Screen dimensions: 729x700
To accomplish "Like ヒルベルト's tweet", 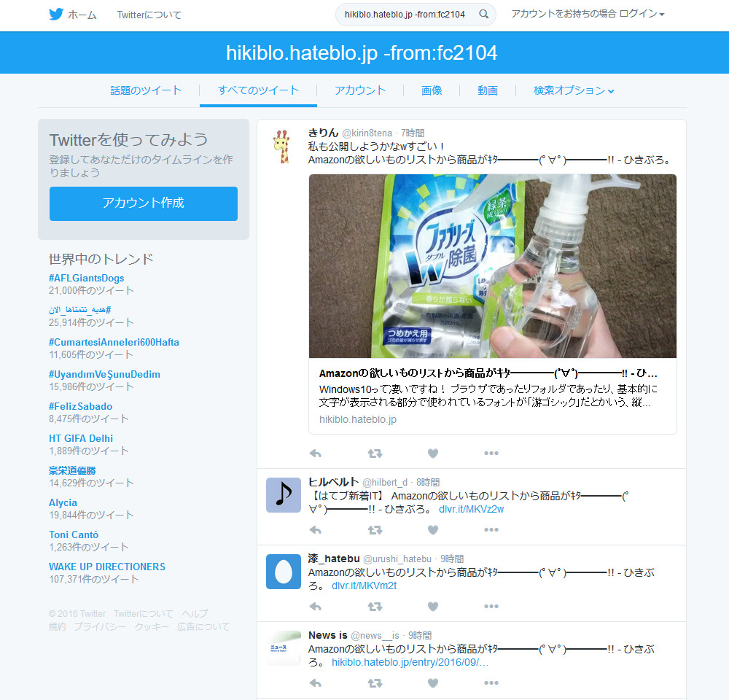I will coord(433,530).
